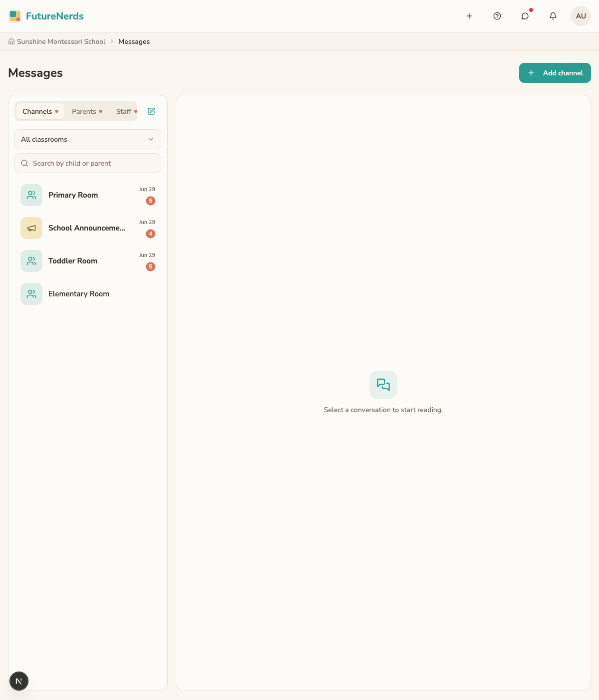The image size is (599, 700).
Task: Open the Elementary Room channel
Action: (88, 294)
